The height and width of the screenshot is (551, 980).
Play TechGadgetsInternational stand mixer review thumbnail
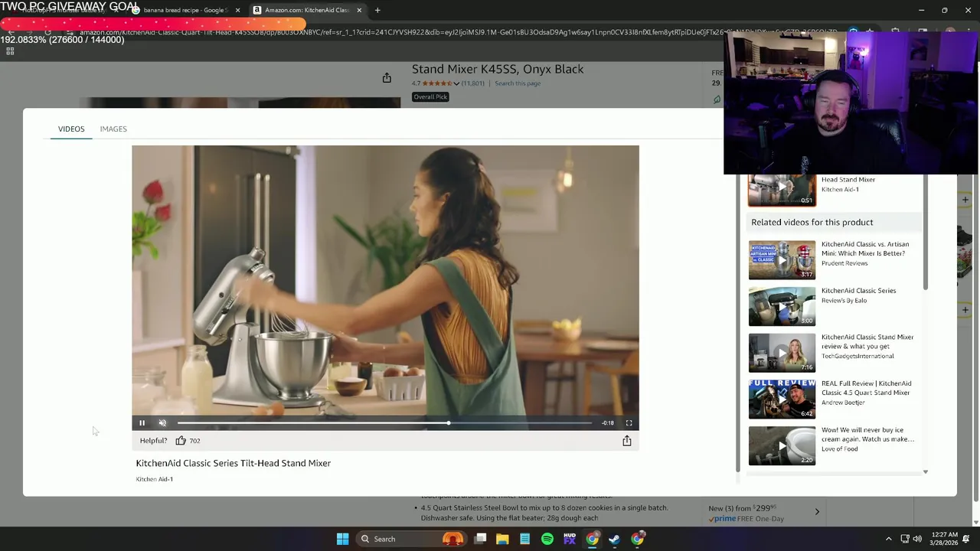click(x=782, y=353)
